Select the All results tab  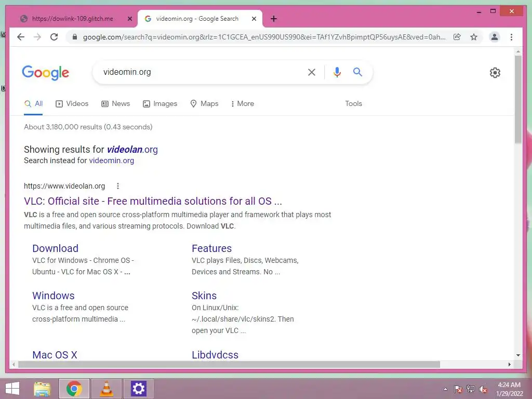pos(33,104)
